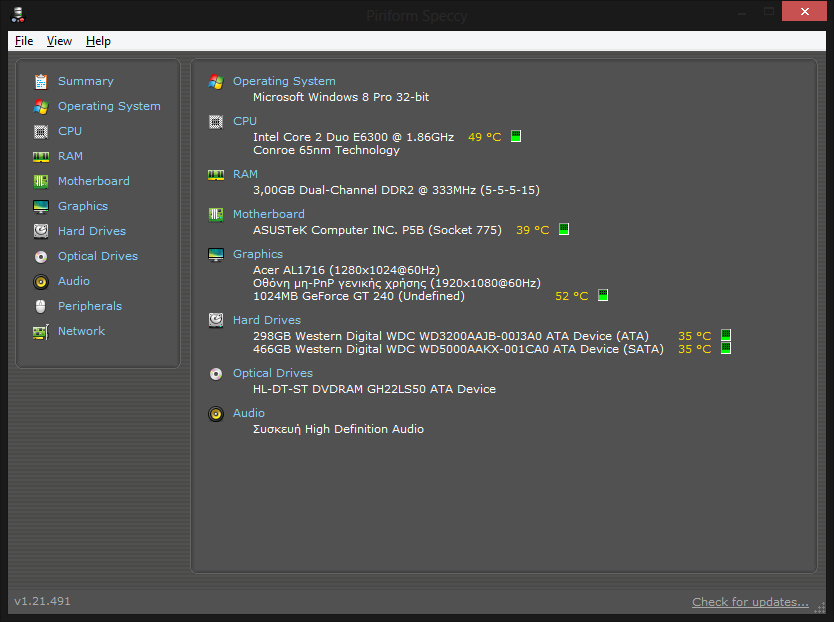Click the CPU chip icon in sidebar
Viewport: 834px width, 622px height.
coord(41,131)
